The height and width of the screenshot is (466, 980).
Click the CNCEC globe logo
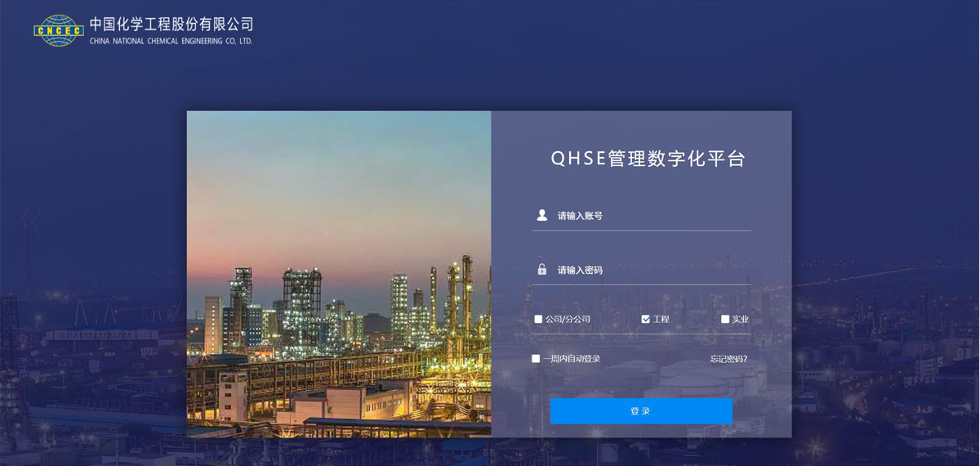click(58, 30)
